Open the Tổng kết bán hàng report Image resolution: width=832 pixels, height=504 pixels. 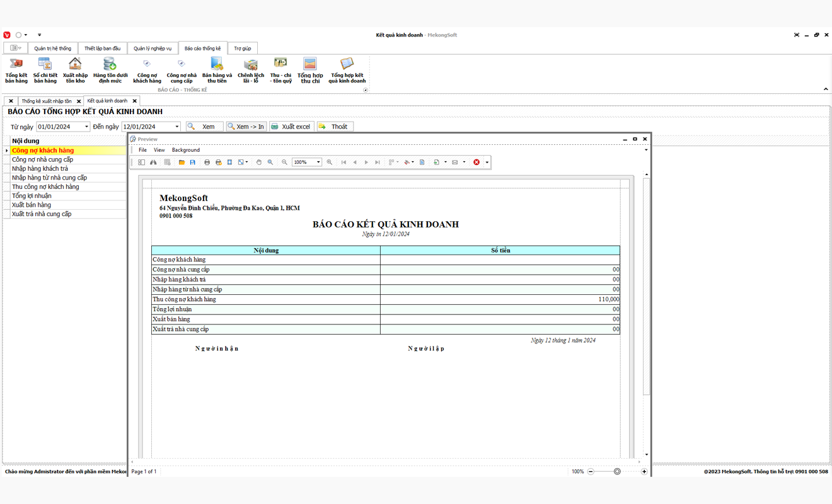[x=16, y=70]
